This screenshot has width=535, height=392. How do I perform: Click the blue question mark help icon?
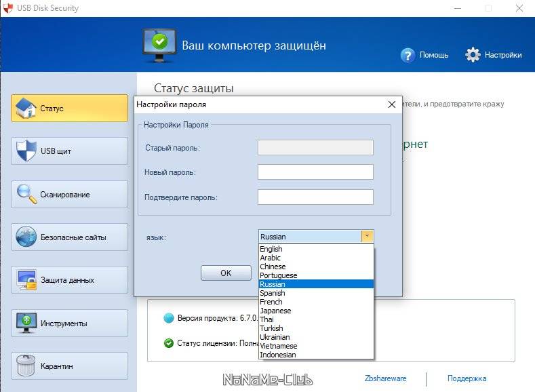pyautogui.click(x=408, y=55)
